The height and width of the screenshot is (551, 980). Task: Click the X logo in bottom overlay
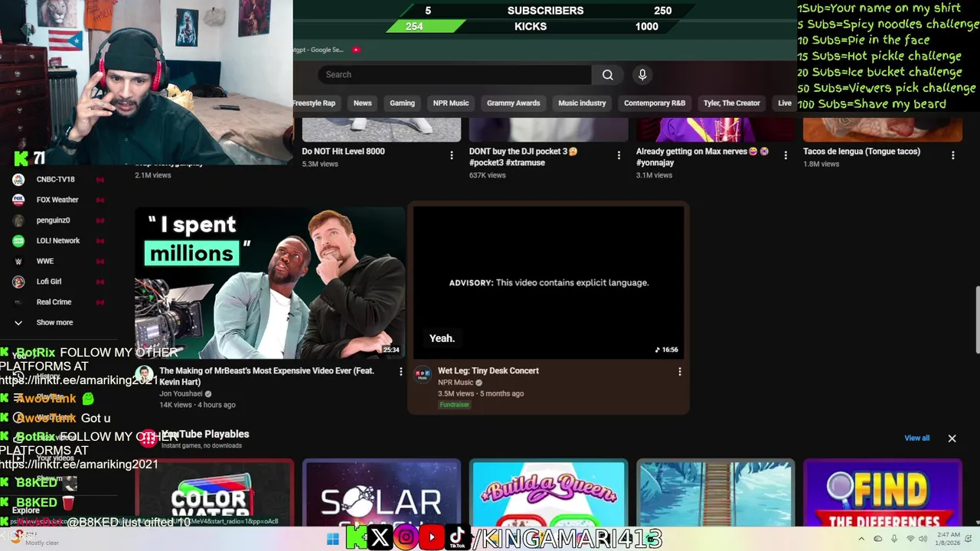coord(380,538)
